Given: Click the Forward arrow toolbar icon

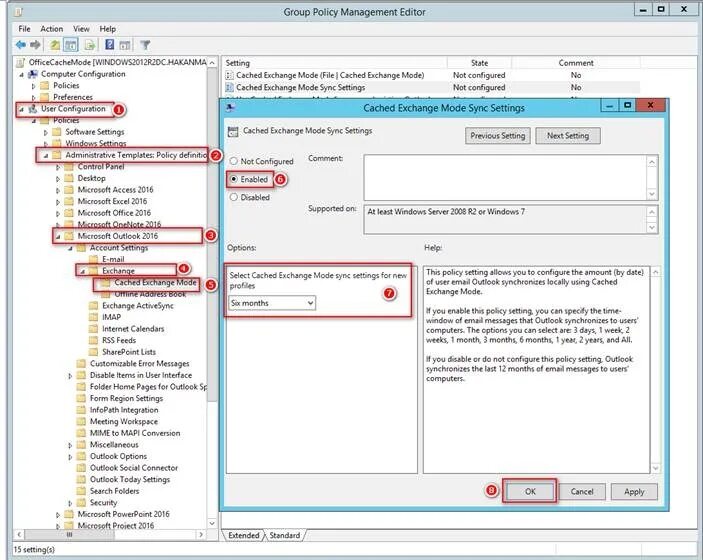Looking at the screenshot, I should [35, 45].
